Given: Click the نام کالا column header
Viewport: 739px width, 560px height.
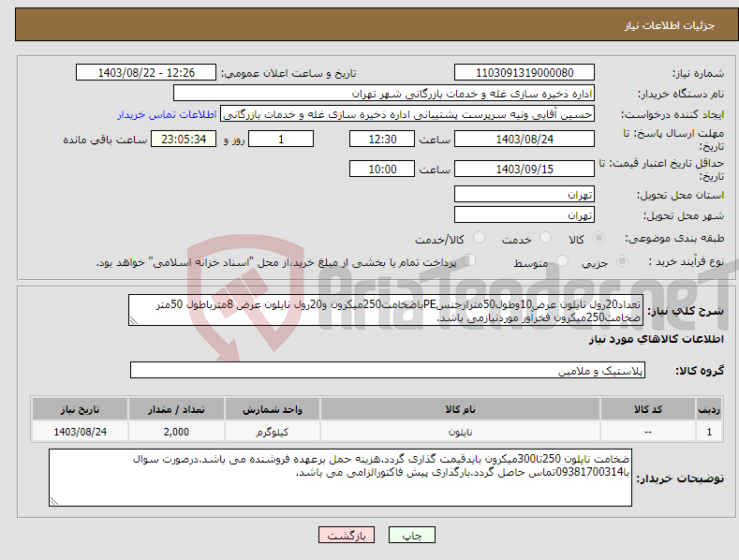Looking at the screenshot, I should (460, 409).
